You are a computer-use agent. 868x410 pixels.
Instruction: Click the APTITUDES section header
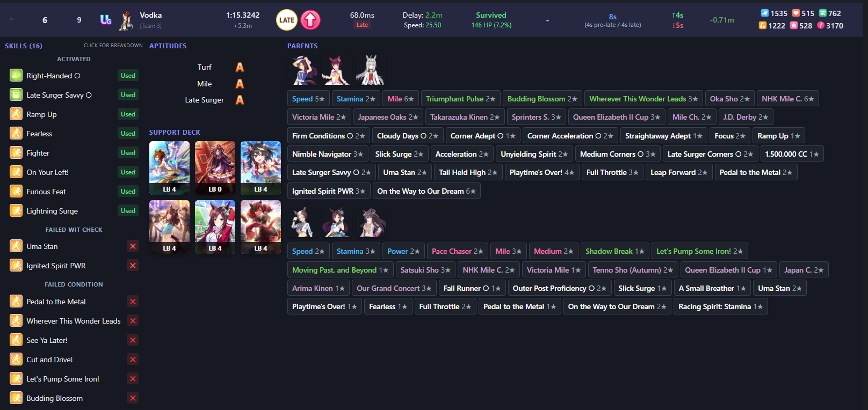[x=168, y=46]
